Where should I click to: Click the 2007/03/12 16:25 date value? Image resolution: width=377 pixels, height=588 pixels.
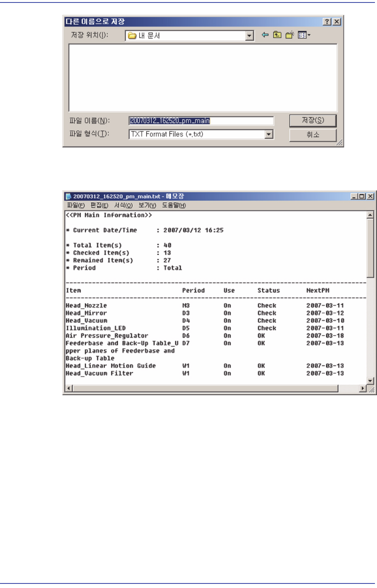193,230
